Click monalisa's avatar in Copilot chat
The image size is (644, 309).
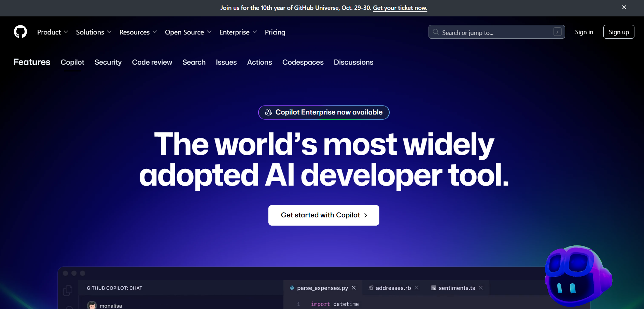tap(92, 305)
